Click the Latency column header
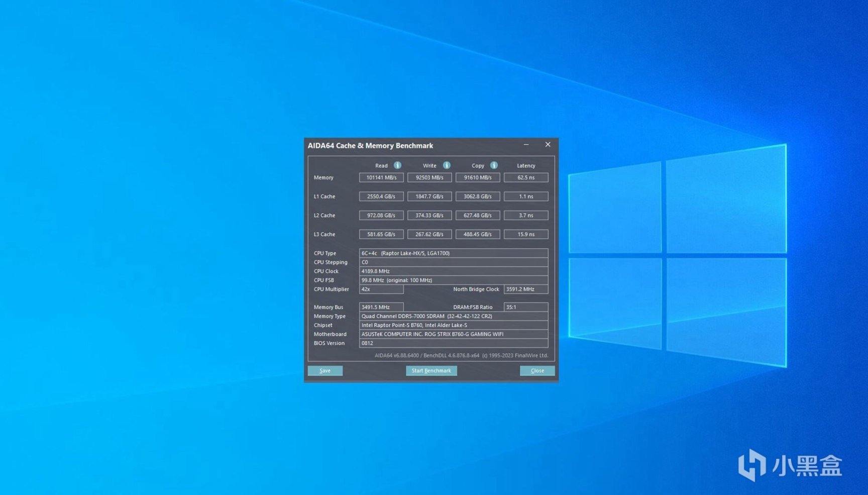868x495 pixels. click(526, 166)
